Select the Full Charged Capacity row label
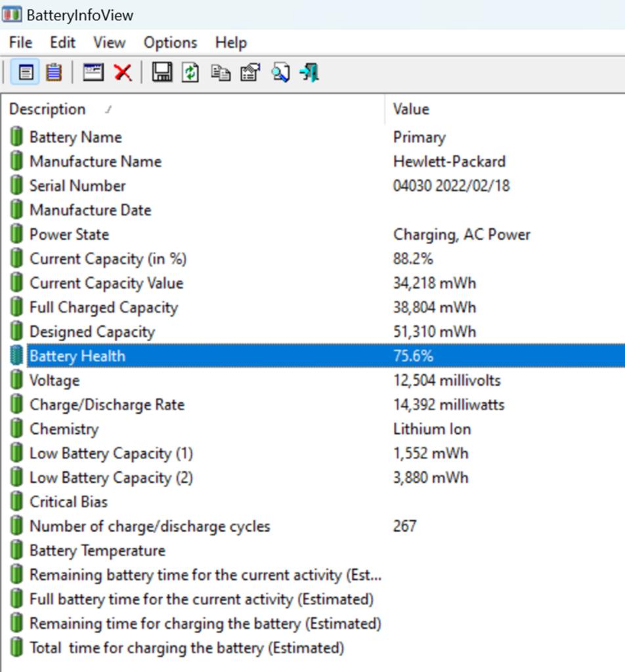The height and width of the screenshot is (672, 625). click(104, 308)
